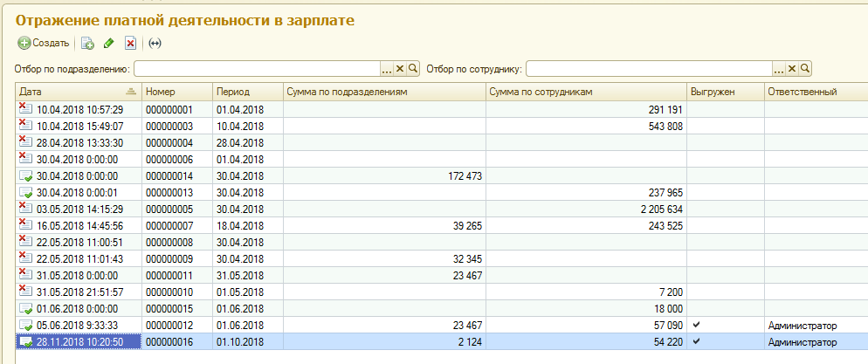
Task: Click the set date interval (↔) icon
Action: 155,43
